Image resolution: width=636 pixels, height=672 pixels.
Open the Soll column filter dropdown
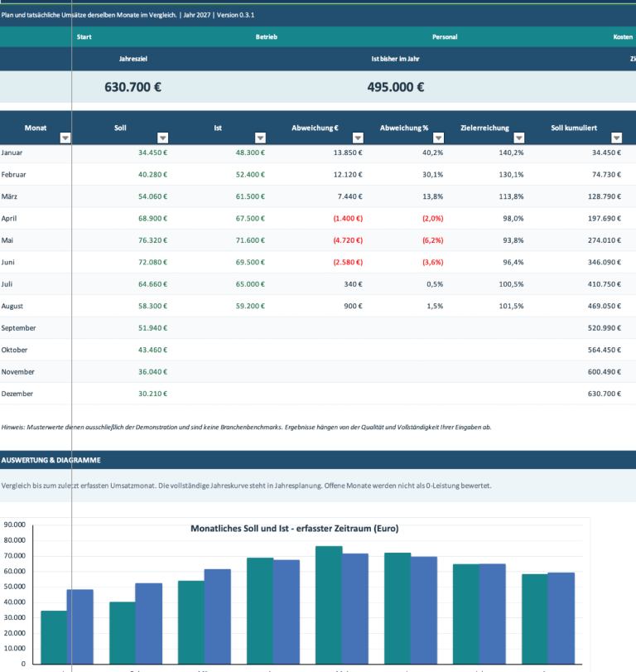163,138
